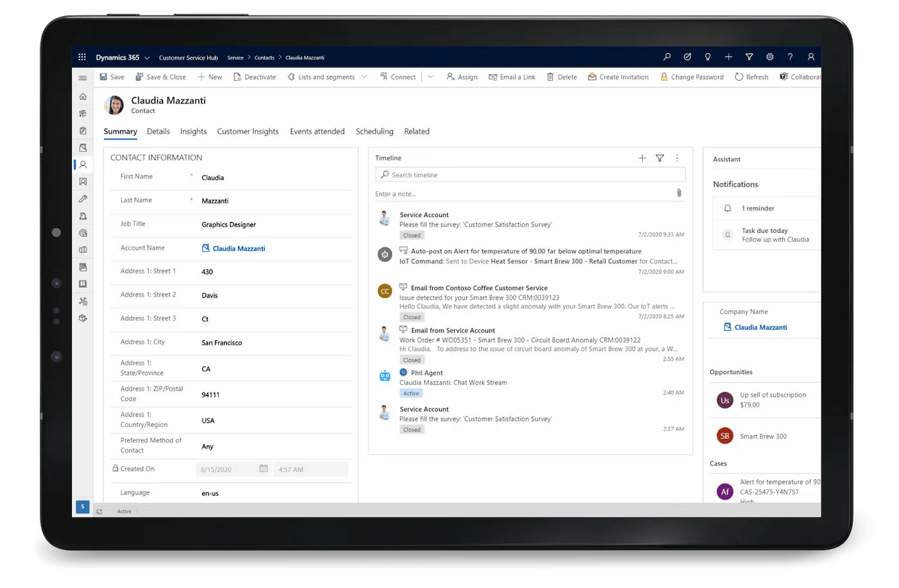Open the Assistant lightbulb icon
Screen dimensions: 899x588
pos(708,57)
